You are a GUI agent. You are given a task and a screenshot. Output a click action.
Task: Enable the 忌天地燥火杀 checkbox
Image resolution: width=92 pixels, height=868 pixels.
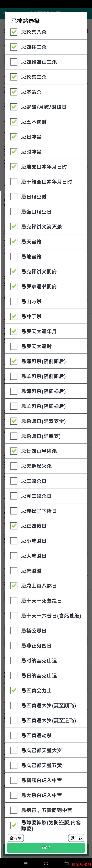coord(14,466)
